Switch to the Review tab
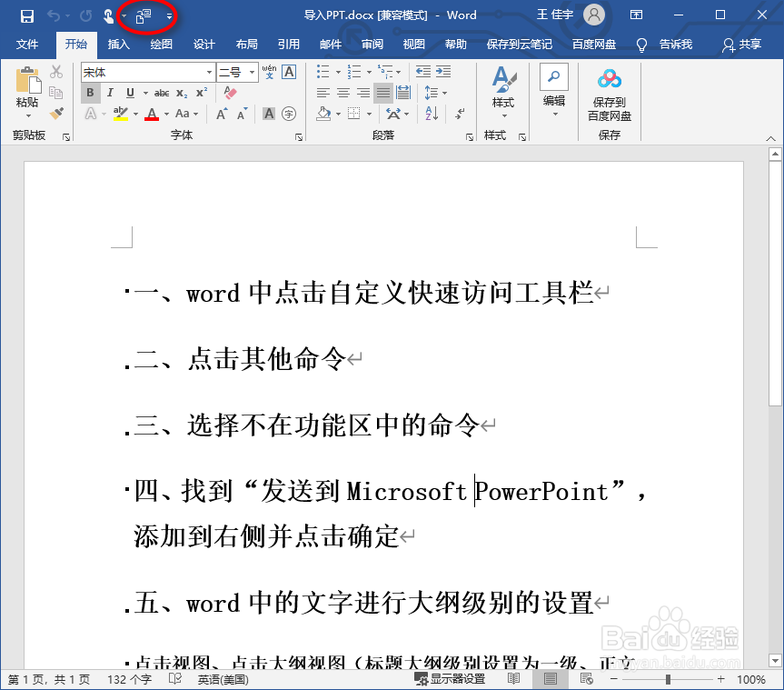The height and width of the screenshot is (690, 784). (x=372, y=45)
